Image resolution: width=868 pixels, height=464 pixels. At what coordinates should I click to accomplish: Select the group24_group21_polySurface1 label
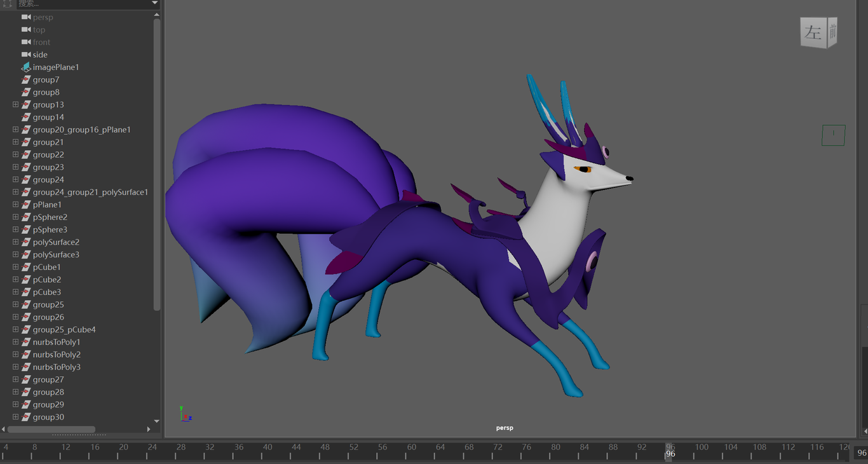click(x=90, y=192)
